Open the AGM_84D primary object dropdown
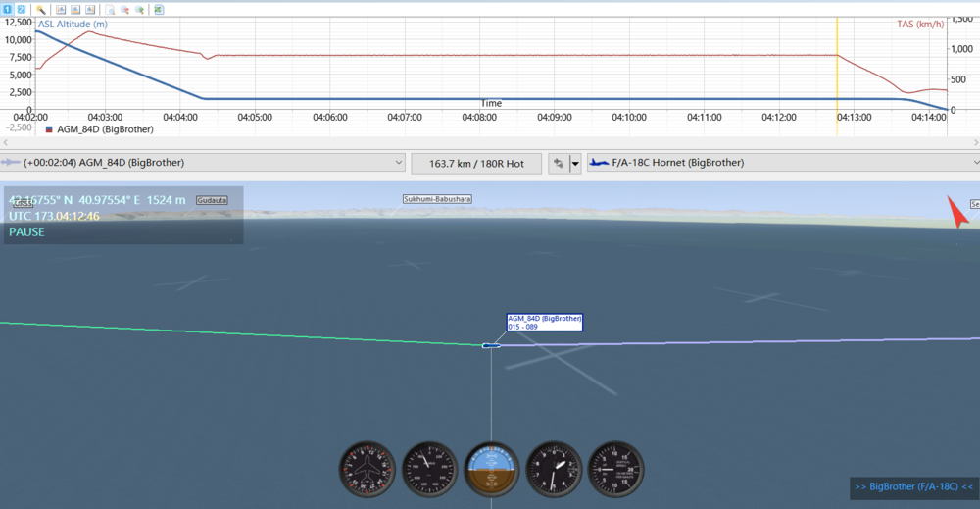Screen dimensions: 980x509 click(x=397, y=163)
